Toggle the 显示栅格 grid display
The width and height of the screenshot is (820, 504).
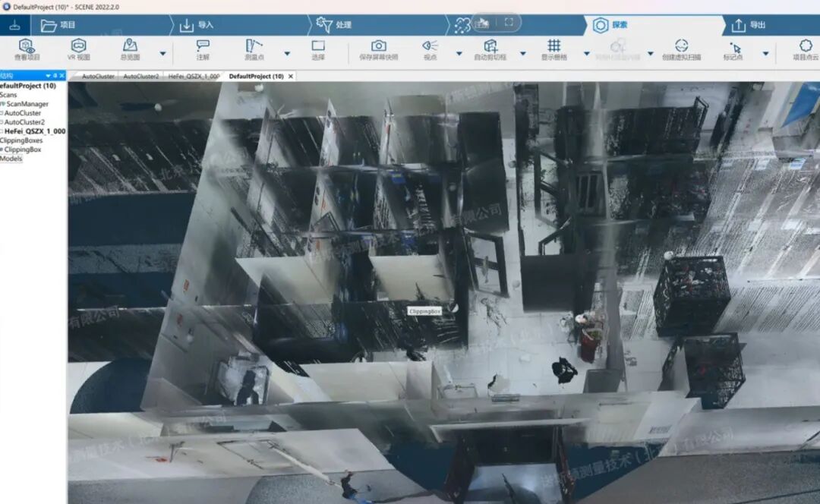click(x=554, y=50)
